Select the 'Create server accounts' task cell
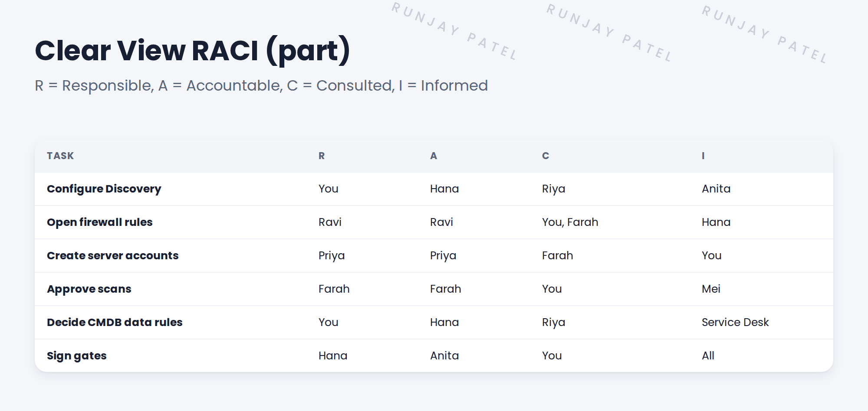Screen dimensions: 868x411 coord(113,255)
